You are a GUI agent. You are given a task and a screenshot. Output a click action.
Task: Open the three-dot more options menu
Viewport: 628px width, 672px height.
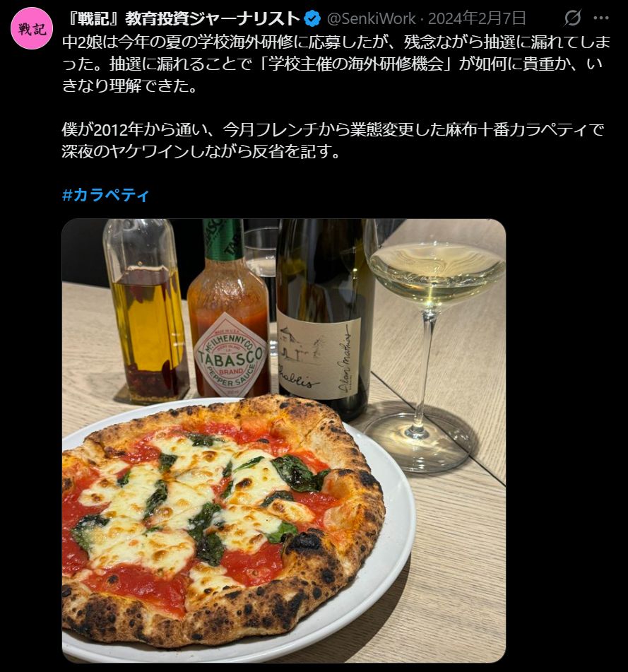[x=600, y=18]
